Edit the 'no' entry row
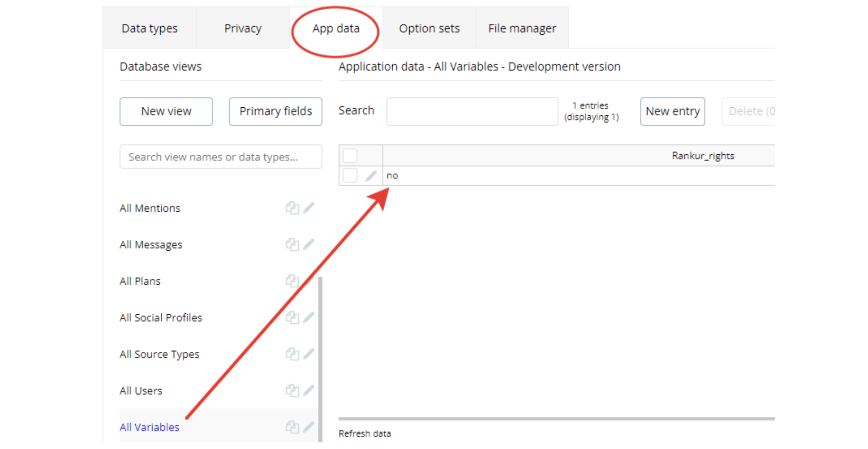The width and height of the screenshot is (868, 449). 371,176
